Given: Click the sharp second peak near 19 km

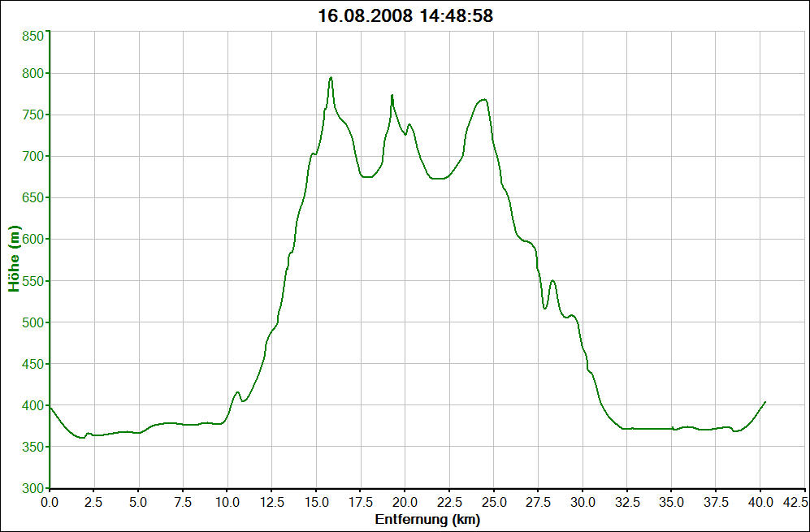Looking at the screenshot, I should (x=392, y=96).
